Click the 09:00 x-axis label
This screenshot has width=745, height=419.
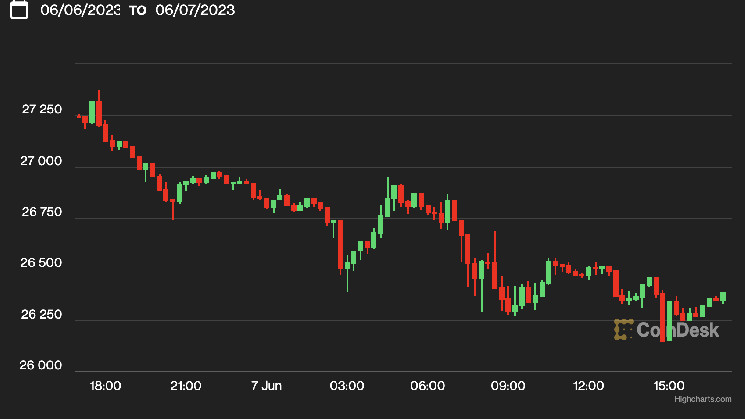click(508, 385)
